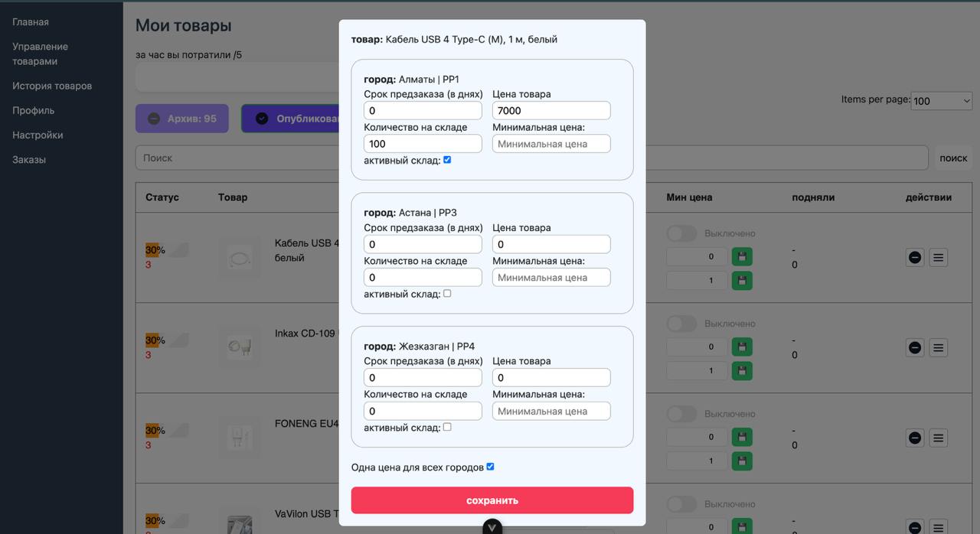Image resolution: width=980 pixels, height=534 pixels.
Task: Click the down chevron icon at the modal bottom
Action: pyautogui.click(x=492, y=527)
